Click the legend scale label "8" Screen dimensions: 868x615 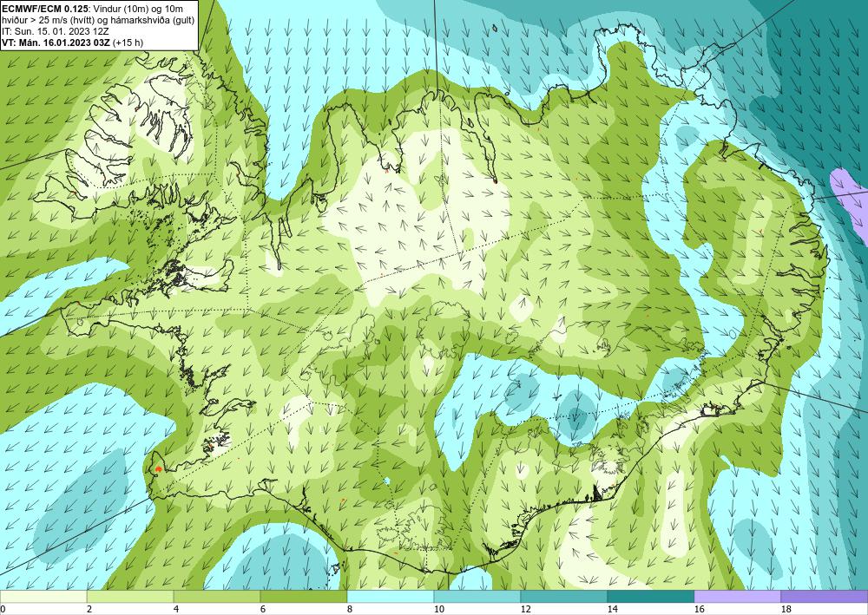(x=350, y=610)
